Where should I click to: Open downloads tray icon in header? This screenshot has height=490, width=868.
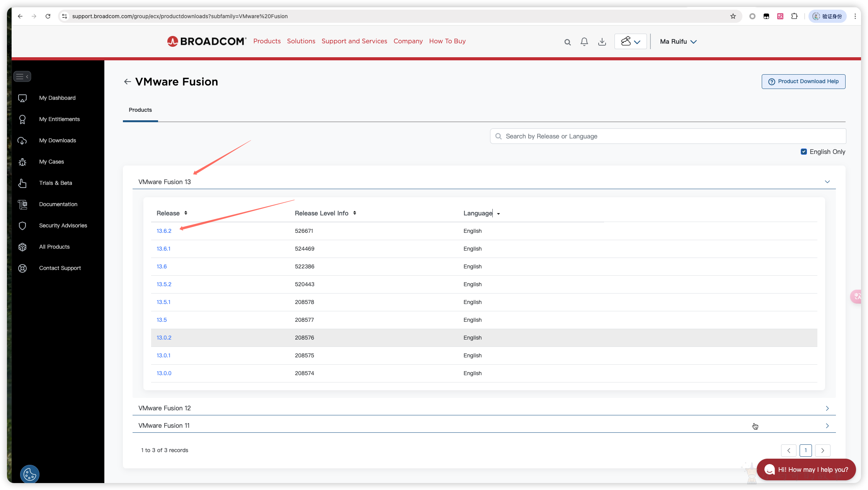(602, 42)
